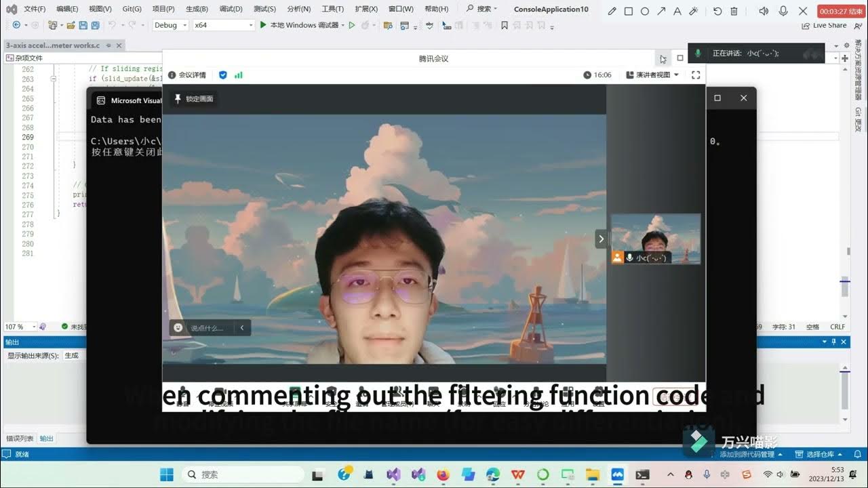Click the bookmark toolbar icon
This screenshot has height=488, width=868.
coord(505,25)
